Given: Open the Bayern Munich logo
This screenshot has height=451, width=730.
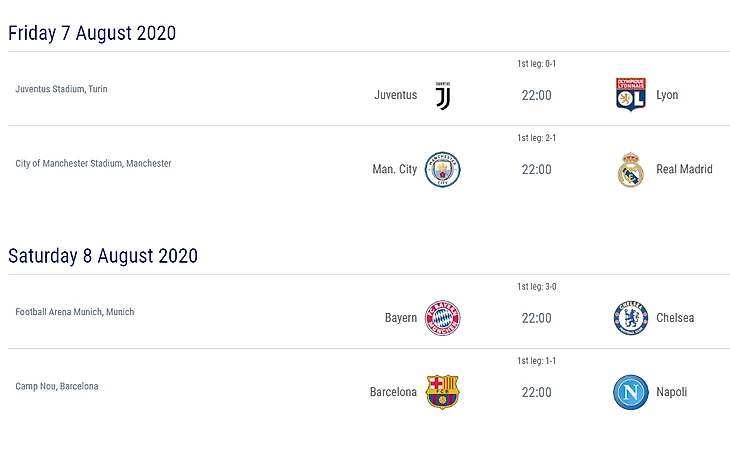Looking at the screenshot, I should (443, 318).
